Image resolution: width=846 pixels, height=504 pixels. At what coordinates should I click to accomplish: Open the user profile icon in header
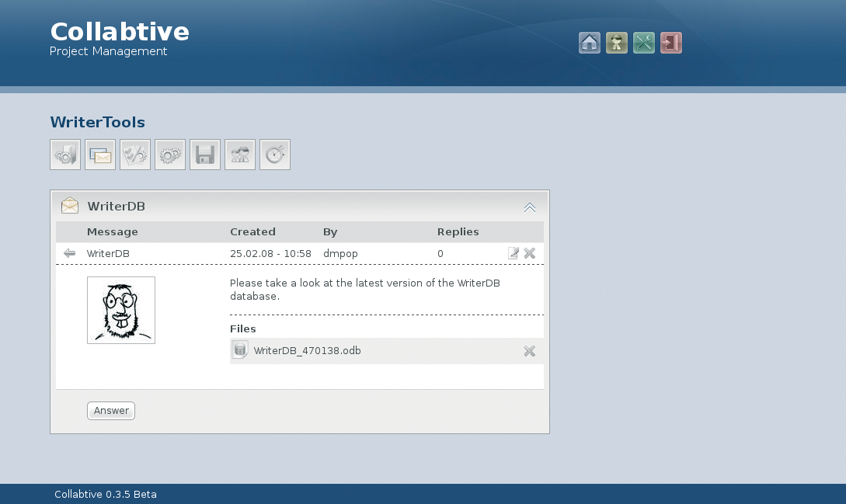[617, 43]
